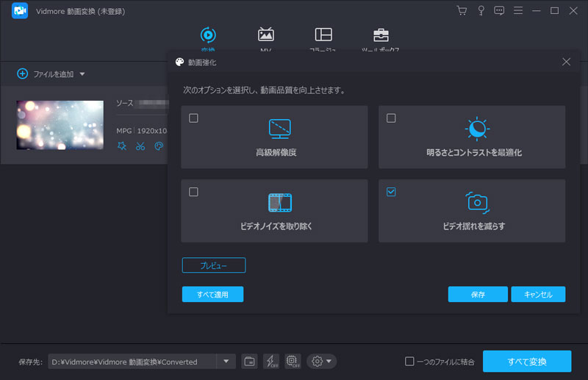
Task: Uncheck the ビデオ揺れを減らす checkbox
Action: point(391,192)
